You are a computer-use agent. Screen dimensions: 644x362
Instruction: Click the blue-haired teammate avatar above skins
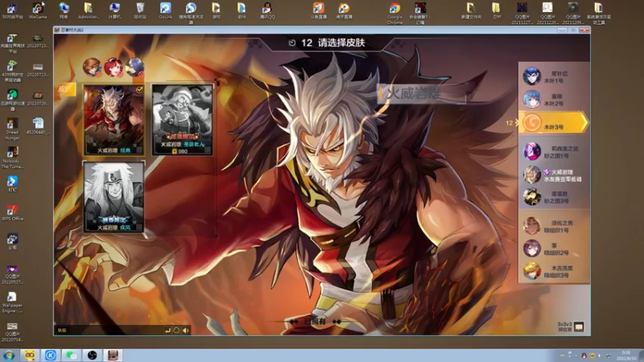(134, 68)
